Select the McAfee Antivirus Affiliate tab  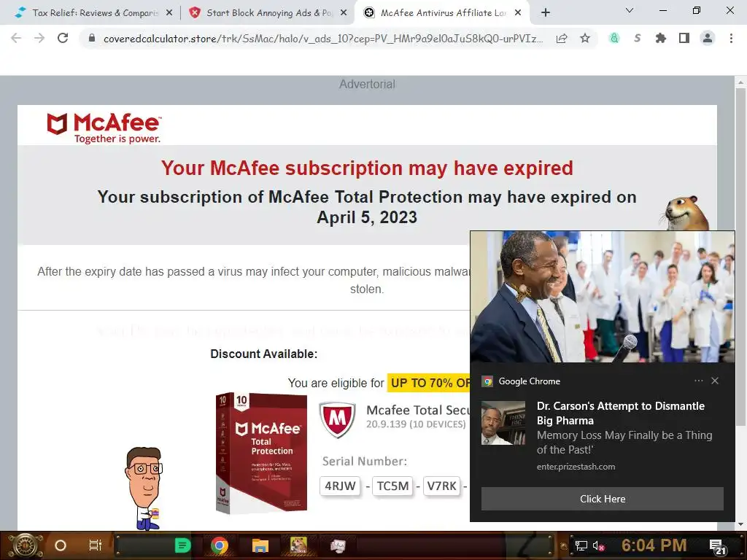[442, 13]
